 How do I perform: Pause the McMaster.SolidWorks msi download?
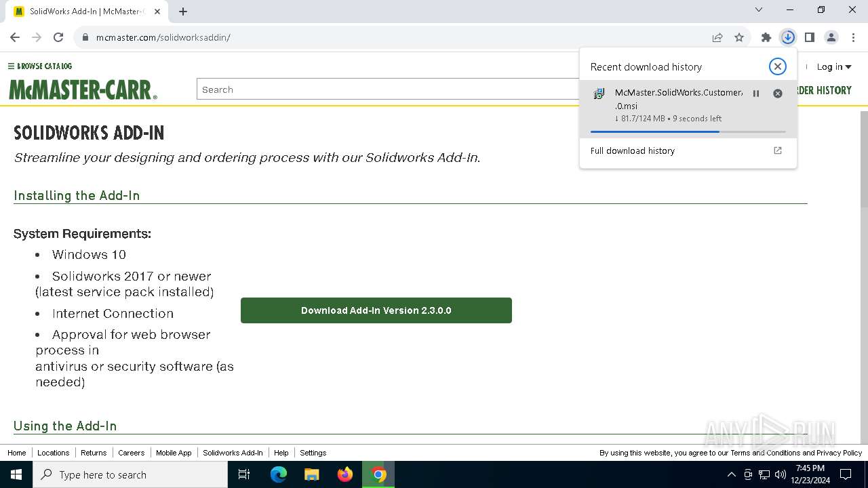[756, 94]
